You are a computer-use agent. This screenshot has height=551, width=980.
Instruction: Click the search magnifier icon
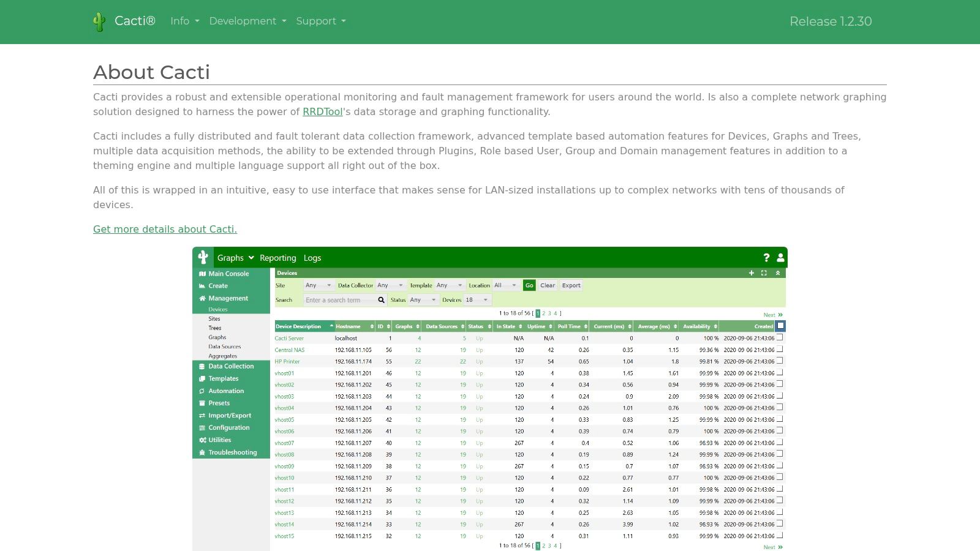381,300
